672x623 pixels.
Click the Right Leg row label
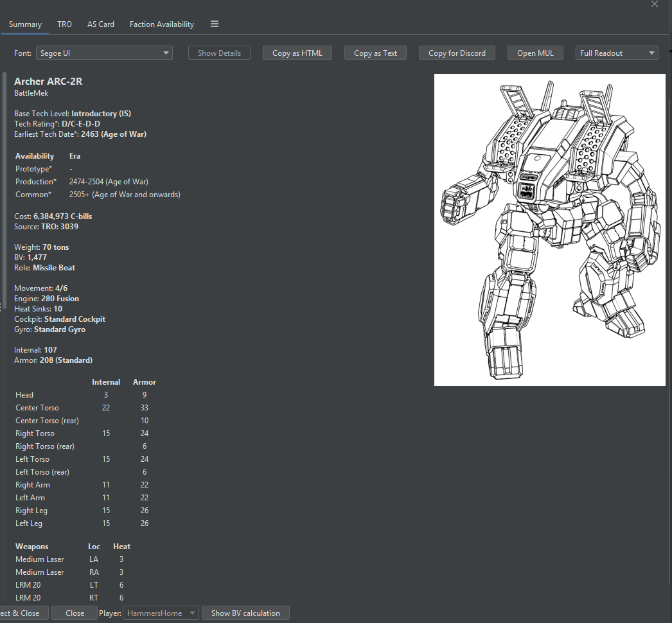[31, 511]
